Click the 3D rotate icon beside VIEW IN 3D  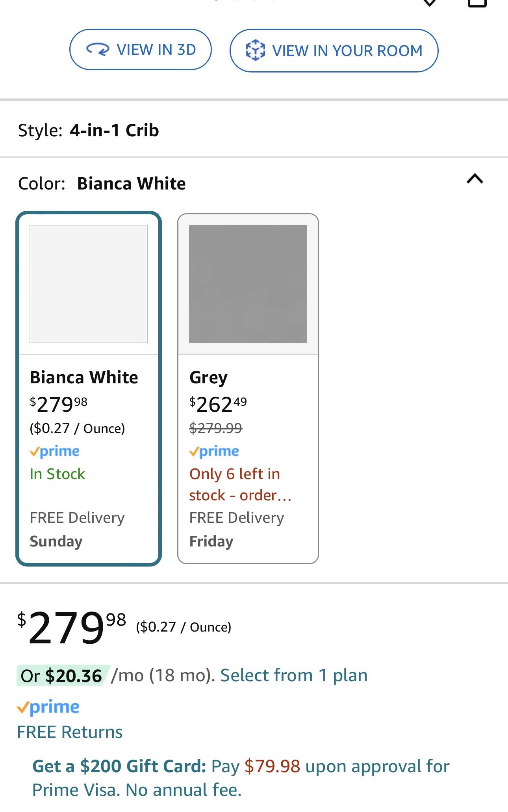tap(97, 50)
